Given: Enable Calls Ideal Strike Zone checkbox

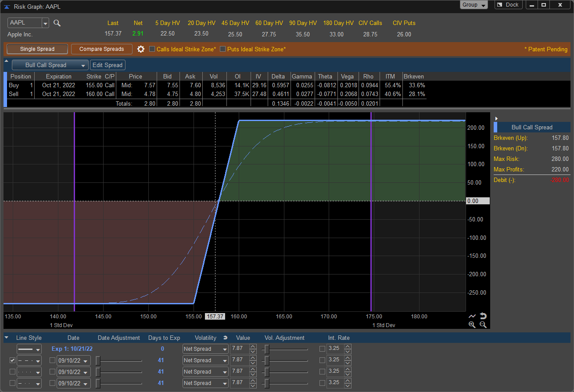Looking at the screenshot, I should (152, 49).
